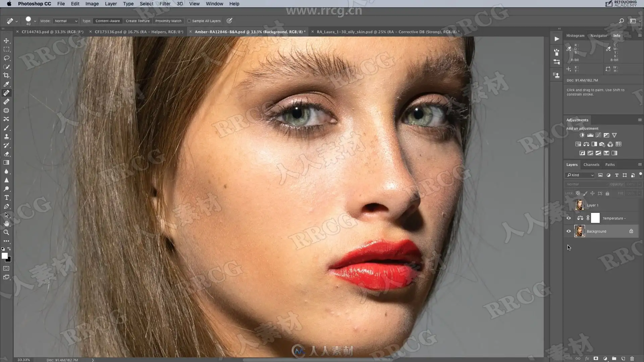Screen dimensions: 644x362
Task: Toggle visibility of Temperature adjustment layer
Action: 569,218
